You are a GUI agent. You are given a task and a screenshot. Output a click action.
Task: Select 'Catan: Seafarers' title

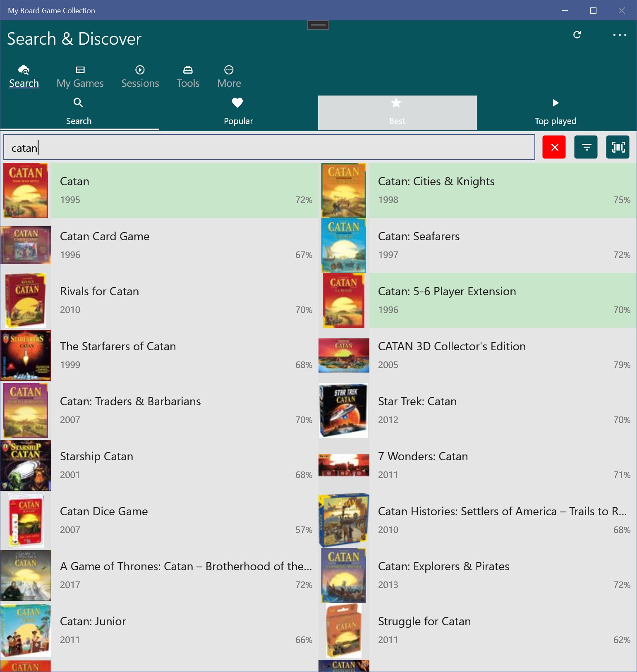[x=419, y=237]
